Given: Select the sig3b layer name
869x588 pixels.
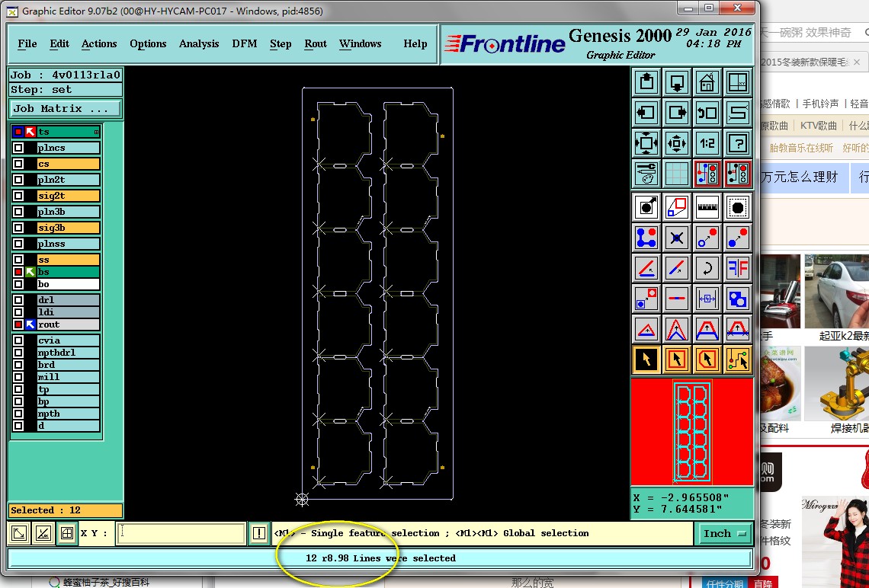Looking at the screenshot, I should pyautogui.click(x=68, y=228).
